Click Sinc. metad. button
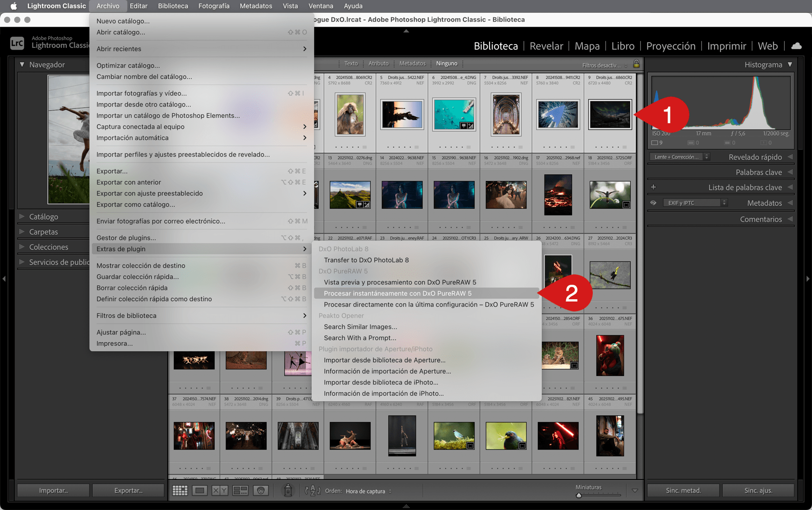 [683, 491]
